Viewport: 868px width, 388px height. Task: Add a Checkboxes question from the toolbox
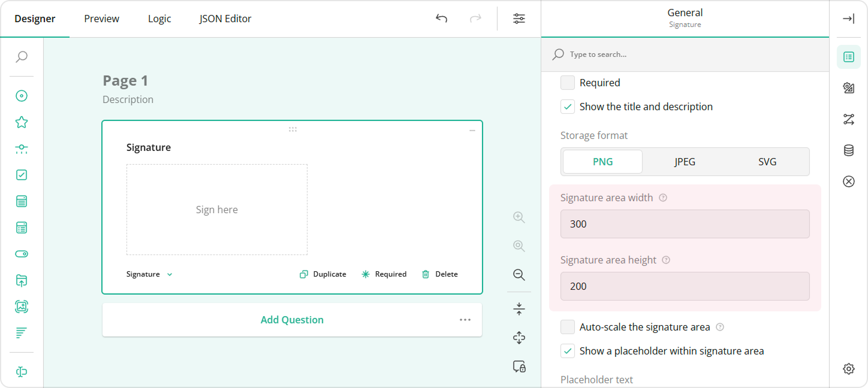click(22, 174)
